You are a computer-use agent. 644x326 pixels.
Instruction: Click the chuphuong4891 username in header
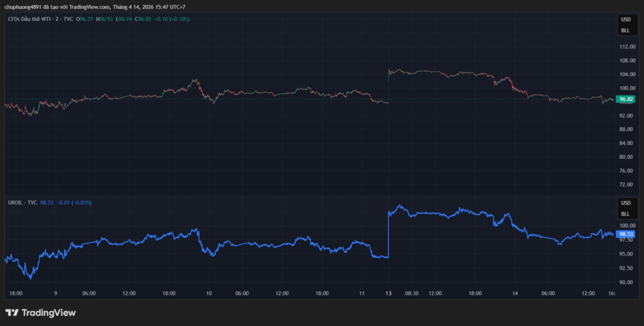[23, 7]
